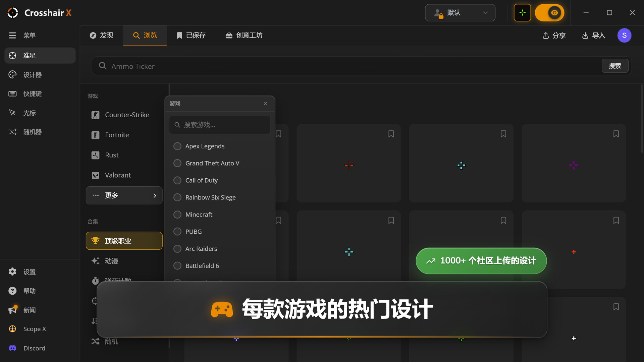Select the Rust game filter

[124, 155]
